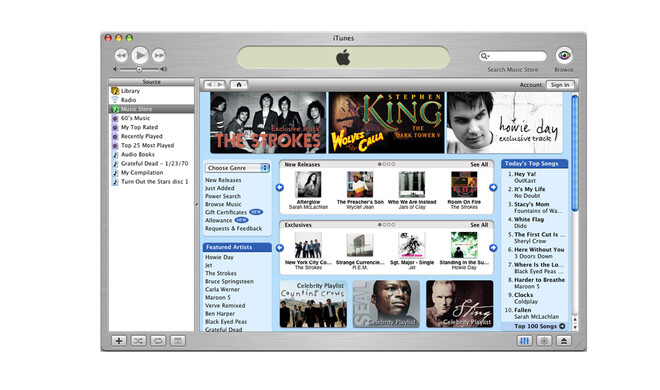Open the Audio Books playlist
Viewport: 660px width, 390px height.
tap(152, 154)
